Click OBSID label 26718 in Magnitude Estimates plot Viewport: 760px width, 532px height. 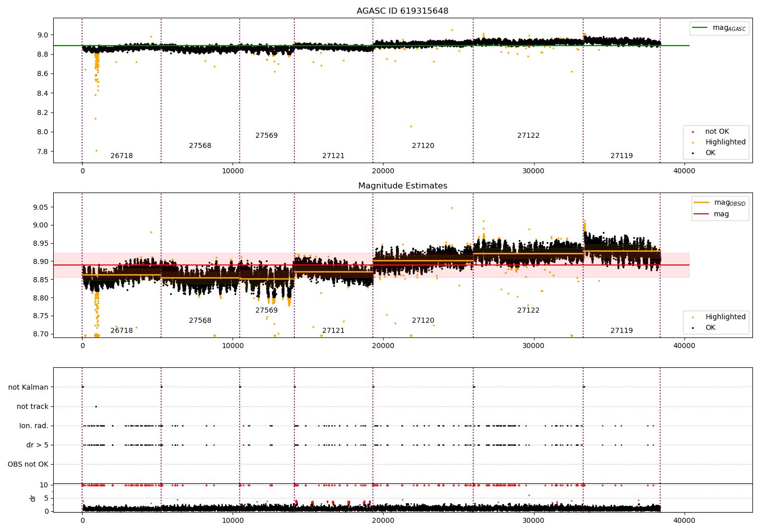(x=122, y=331)
